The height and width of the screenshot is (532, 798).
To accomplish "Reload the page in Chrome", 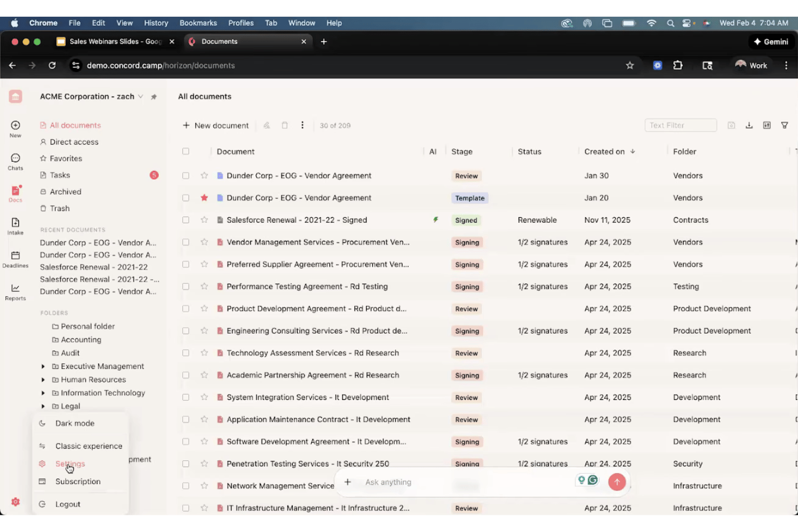I will coord(52,65).
